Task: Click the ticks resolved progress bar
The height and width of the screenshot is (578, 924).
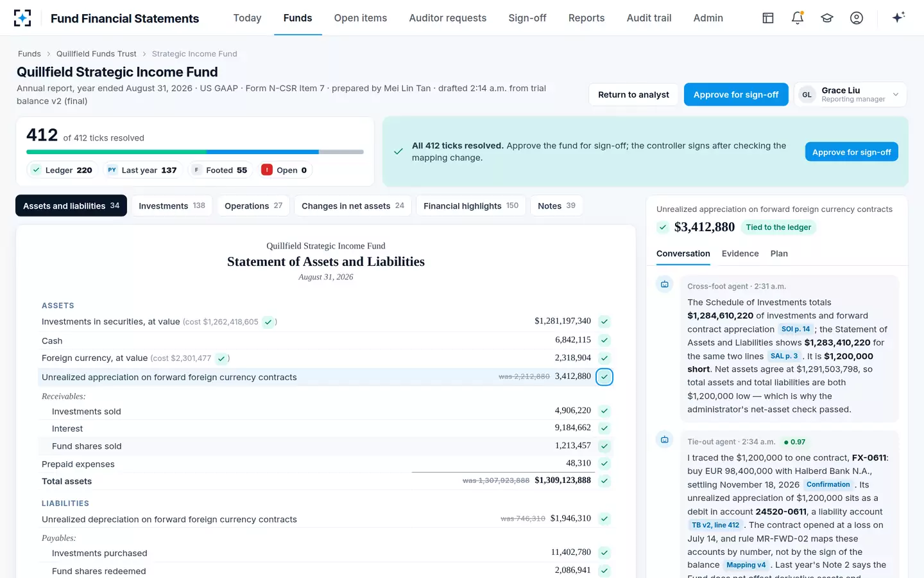Action: tap(195, 152)
